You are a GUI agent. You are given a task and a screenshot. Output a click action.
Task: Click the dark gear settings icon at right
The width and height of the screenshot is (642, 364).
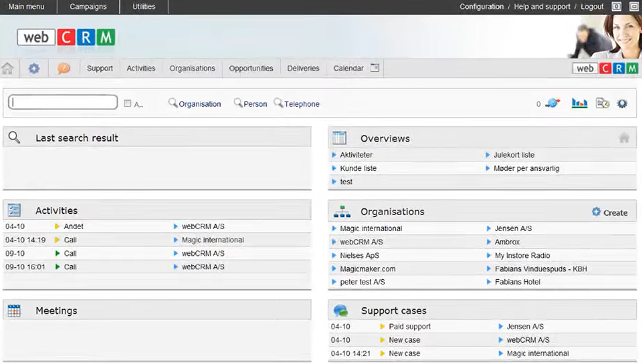tap(623, 104)
